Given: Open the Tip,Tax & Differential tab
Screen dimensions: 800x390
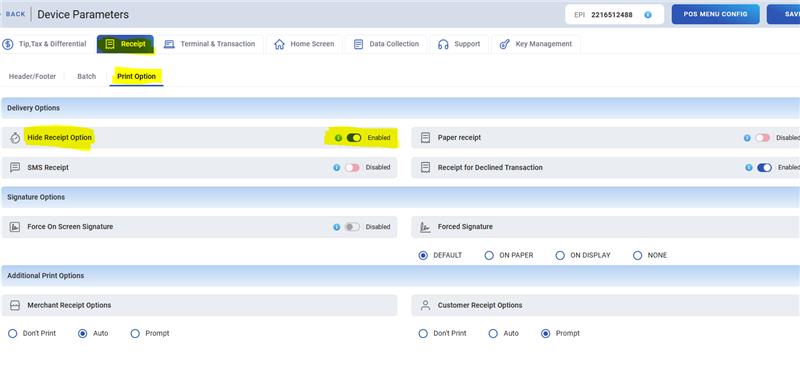Looking at the screenshot, I should pos(46,44).
